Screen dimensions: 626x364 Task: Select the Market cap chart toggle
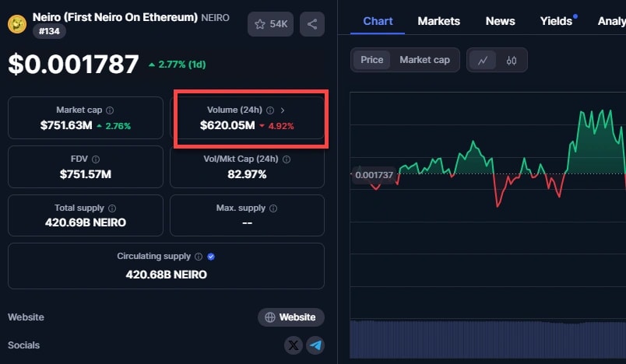(x=424, y=60)
